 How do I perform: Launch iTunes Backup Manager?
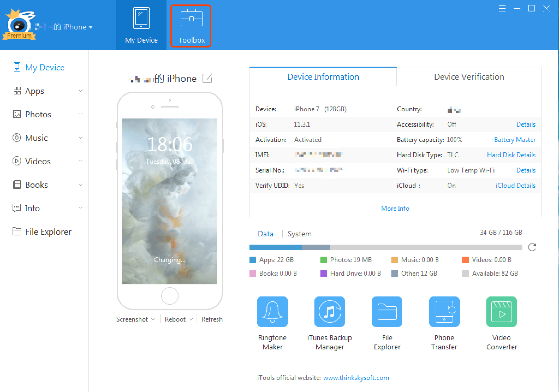point(329,312)
